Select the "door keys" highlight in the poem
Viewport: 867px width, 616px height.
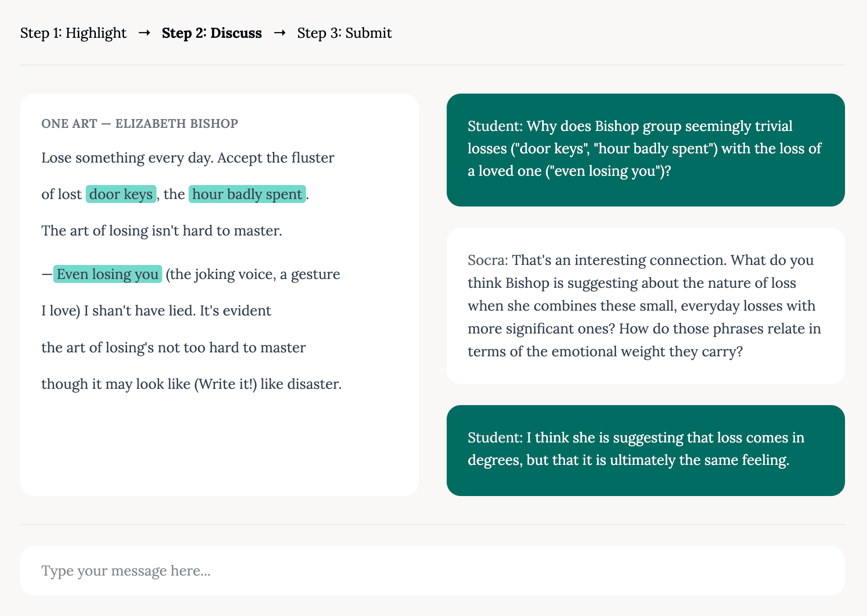[x=121, y=194]
